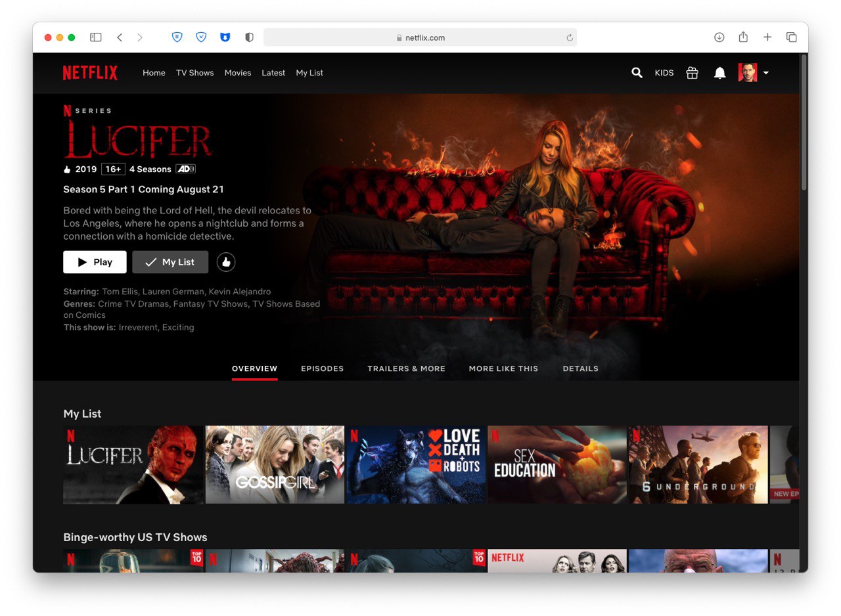
Task: Go to Home in Netflix navigation
Action: tap(154, 73)
